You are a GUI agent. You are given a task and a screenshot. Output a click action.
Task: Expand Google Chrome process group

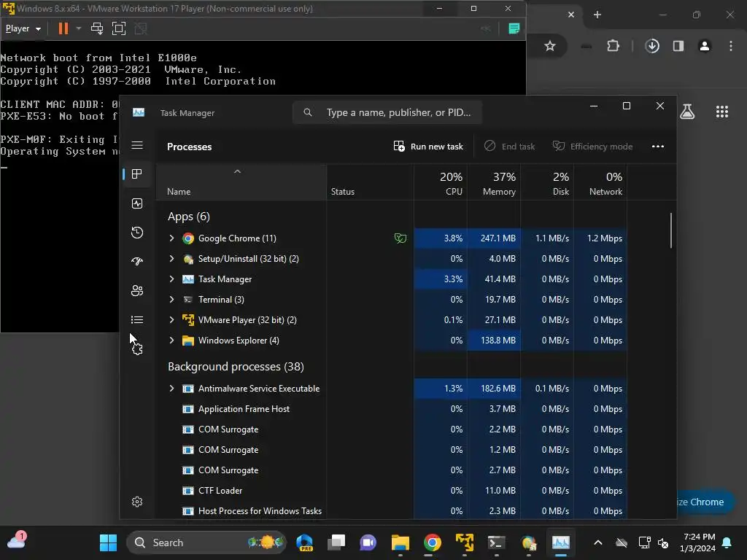(171, 238)
